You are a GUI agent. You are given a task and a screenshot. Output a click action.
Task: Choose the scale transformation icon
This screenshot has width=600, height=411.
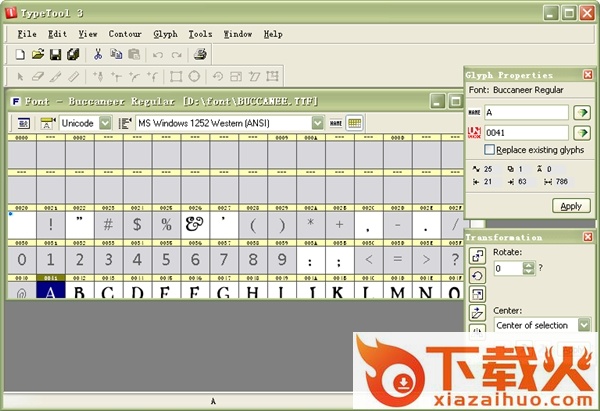[477, 294]
